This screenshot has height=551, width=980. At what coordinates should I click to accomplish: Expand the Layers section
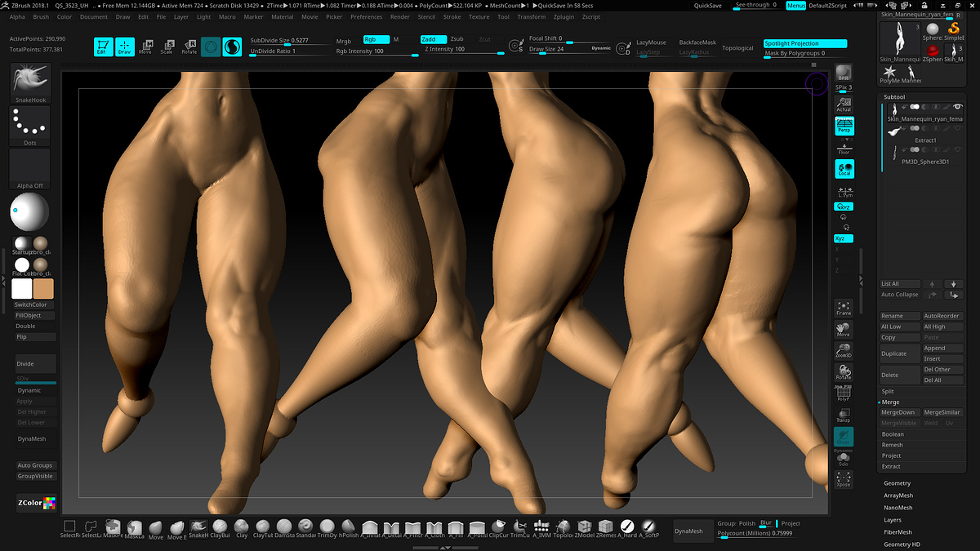pos(893,520)
